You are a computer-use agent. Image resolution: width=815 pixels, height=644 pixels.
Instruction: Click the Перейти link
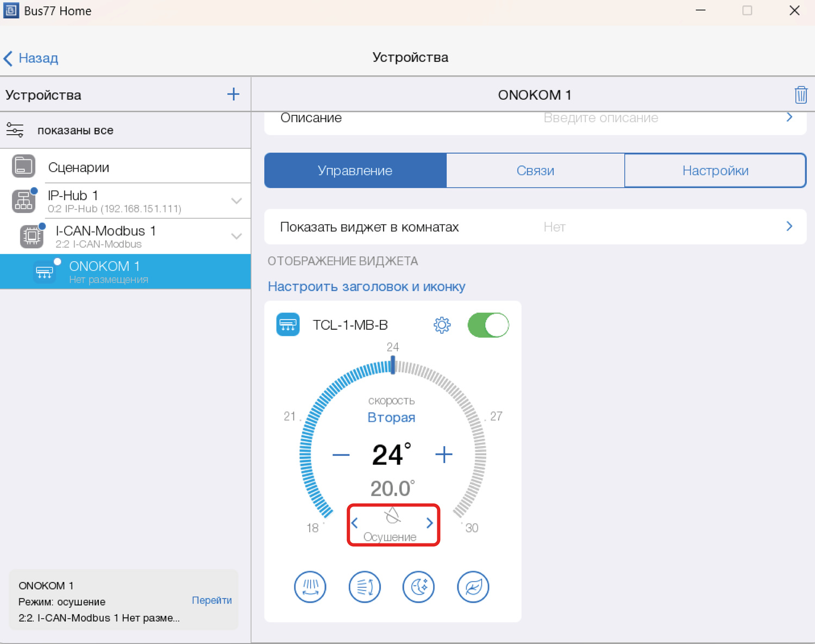pos(211,600)
